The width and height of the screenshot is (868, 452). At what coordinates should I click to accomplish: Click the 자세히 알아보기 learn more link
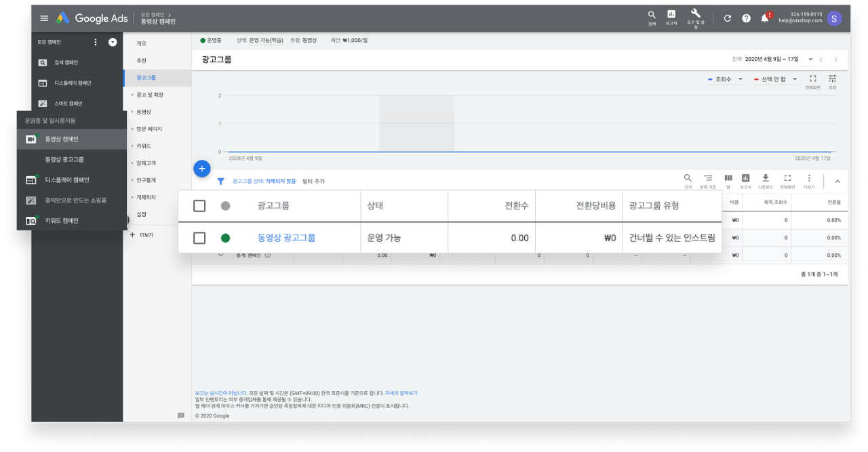401,393
